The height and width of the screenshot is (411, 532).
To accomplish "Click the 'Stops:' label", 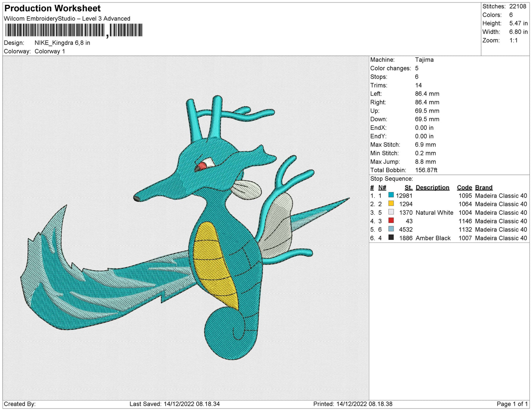I will [x=379, y=77].
